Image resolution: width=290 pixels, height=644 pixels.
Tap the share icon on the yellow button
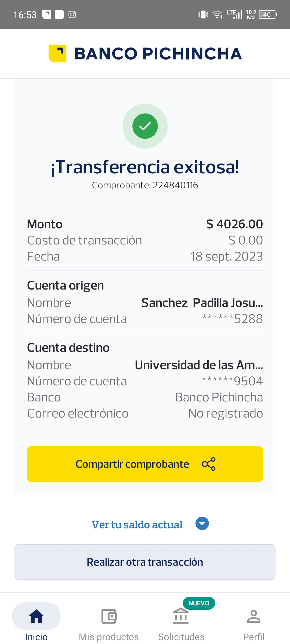[x=209, y=464]
